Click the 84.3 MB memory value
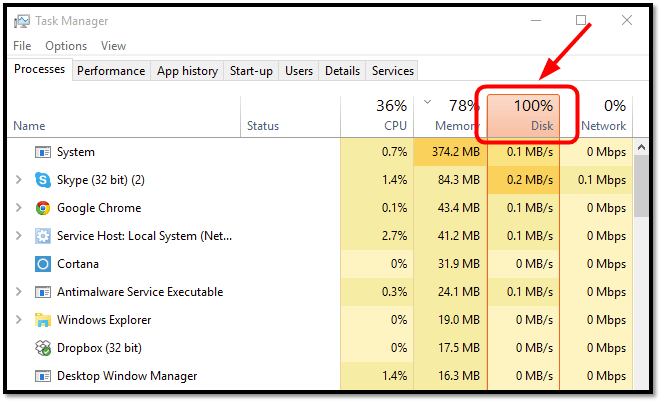 point(459,180)
